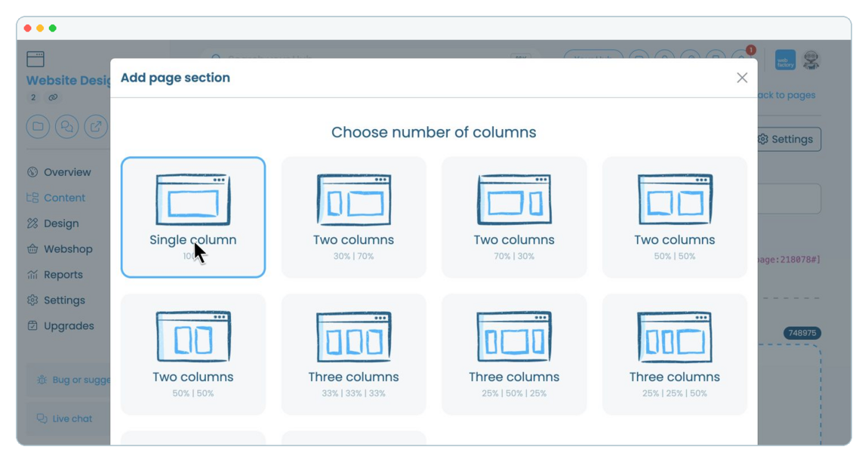Open Webshop in the sidebar

tap(60, 248)
